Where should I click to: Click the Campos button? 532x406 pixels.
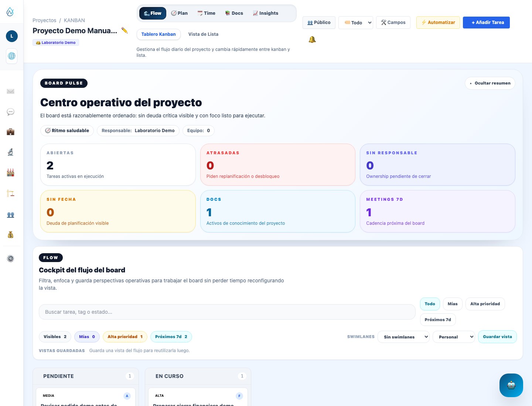[x=393, y=23]
